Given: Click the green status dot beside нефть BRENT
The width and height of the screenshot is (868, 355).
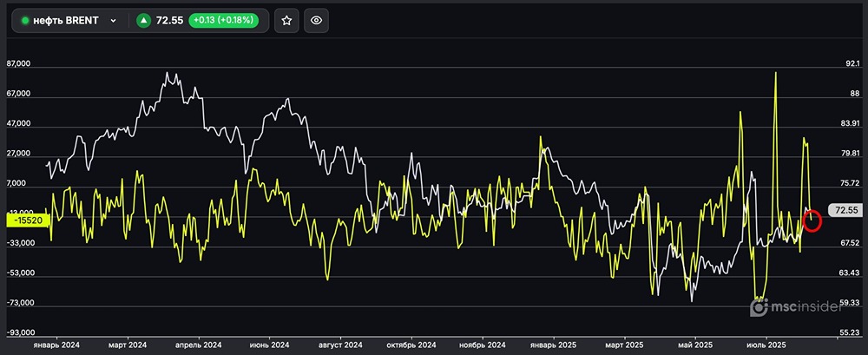Looking at the screenshot, I should point(25,21).
